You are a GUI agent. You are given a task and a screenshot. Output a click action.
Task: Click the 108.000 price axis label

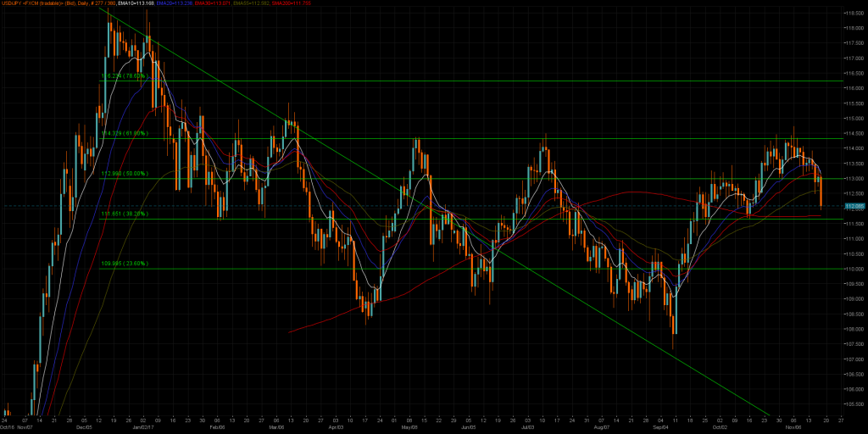coord(855,330)
